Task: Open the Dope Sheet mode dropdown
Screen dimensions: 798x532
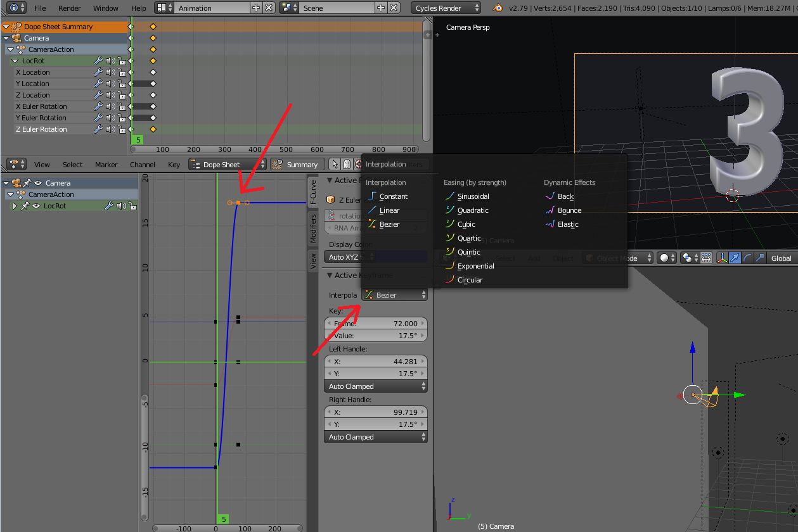Action: point(228,165)
